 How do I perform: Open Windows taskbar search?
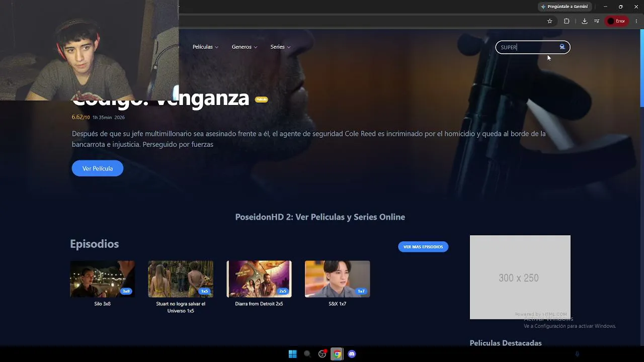pos(307,354)
